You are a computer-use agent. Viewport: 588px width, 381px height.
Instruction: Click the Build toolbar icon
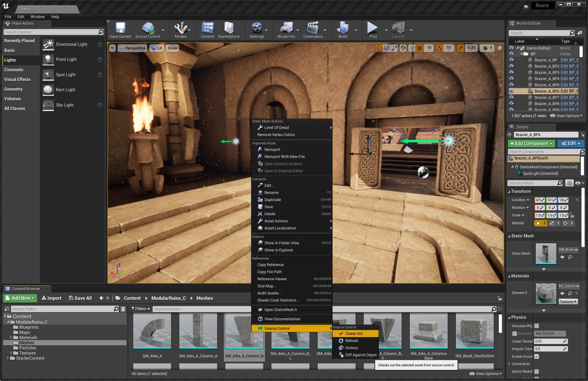(x=343, y=30)
